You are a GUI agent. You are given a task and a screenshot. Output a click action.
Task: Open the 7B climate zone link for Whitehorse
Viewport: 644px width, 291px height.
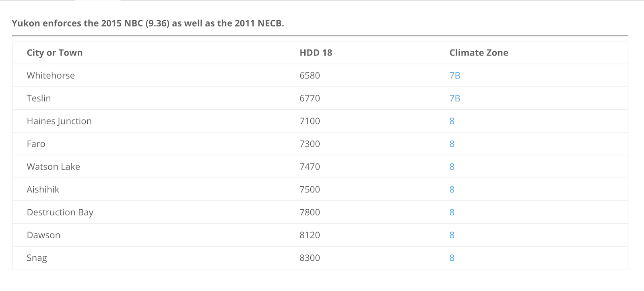pyautogui.click(x=454, y=76)
